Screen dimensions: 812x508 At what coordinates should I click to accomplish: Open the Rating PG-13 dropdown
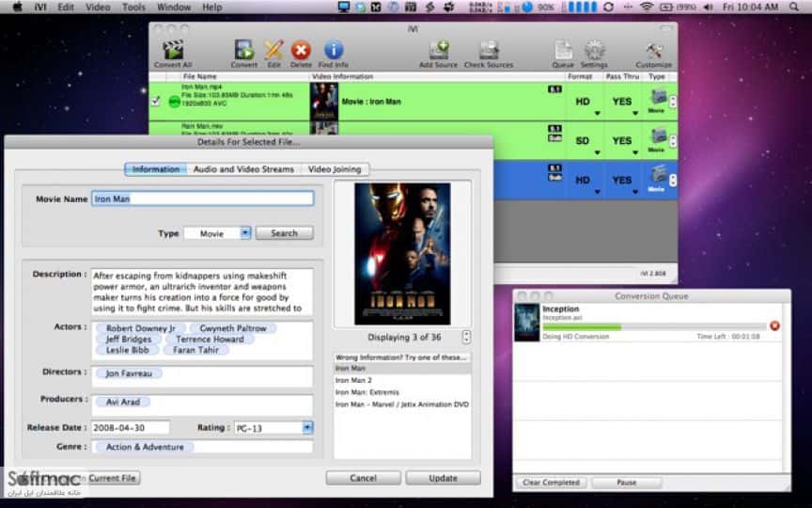(x=307, y=428)
